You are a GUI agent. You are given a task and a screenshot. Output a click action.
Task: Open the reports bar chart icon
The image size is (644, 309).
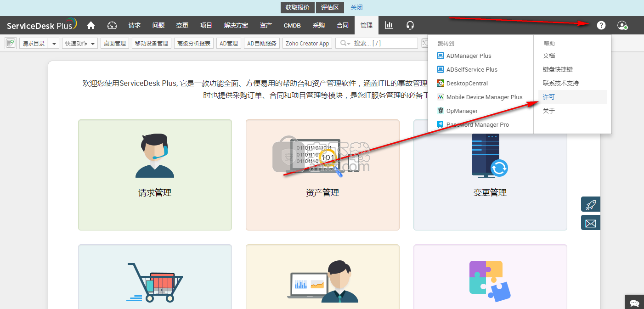point(389,25)
